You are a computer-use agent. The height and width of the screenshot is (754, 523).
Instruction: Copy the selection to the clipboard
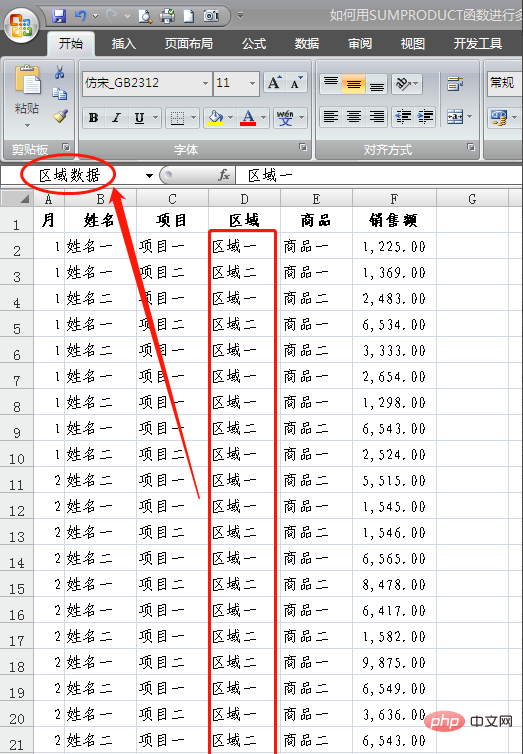point(60,94)
